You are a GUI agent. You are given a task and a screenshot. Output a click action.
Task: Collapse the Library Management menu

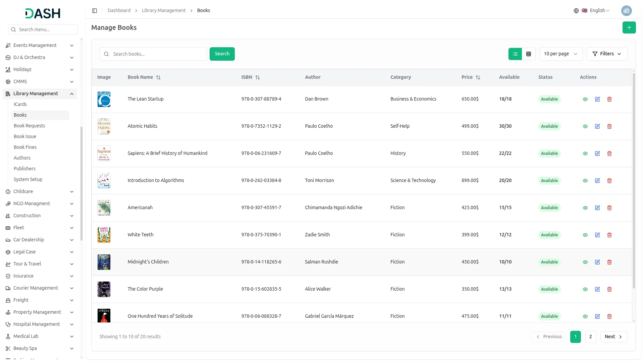pyautogui.click(x=40, y=94)
